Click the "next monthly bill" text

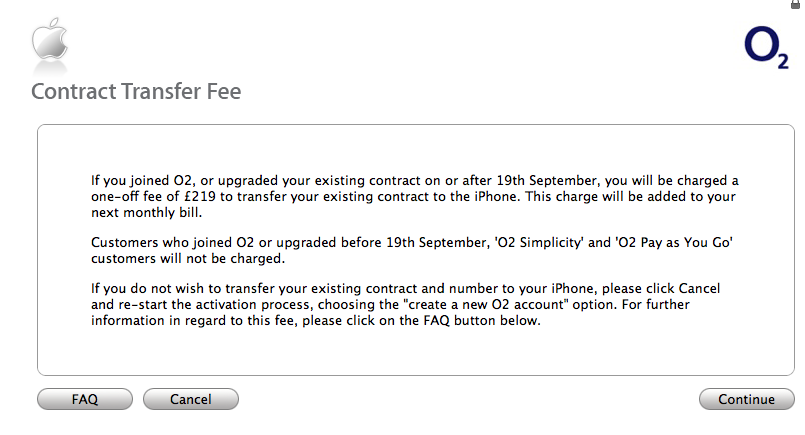pos(145,213)
